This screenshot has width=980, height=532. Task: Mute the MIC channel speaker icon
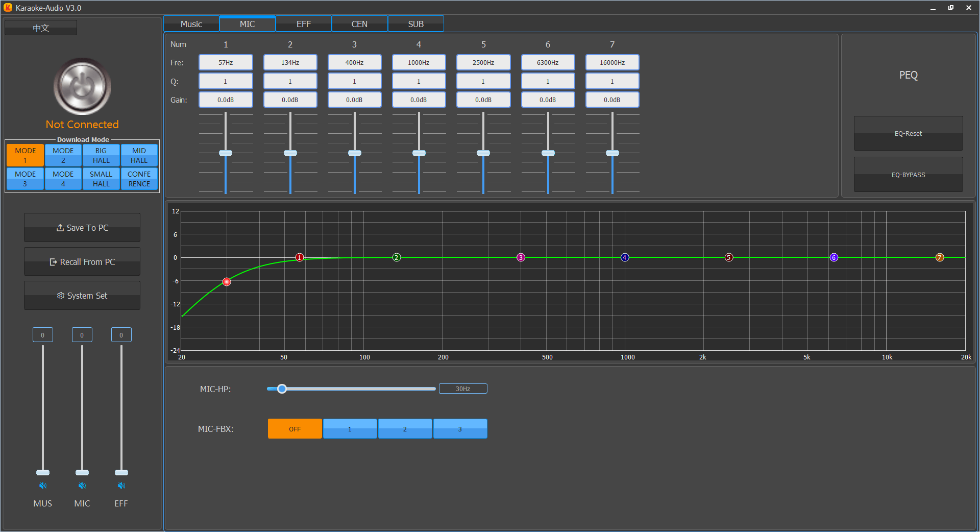click(x=82, y=486)
